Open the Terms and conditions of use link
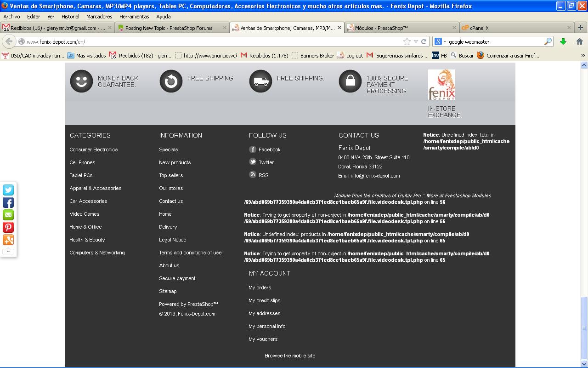This screenshot has height=368, width=588. click(190, 253)
